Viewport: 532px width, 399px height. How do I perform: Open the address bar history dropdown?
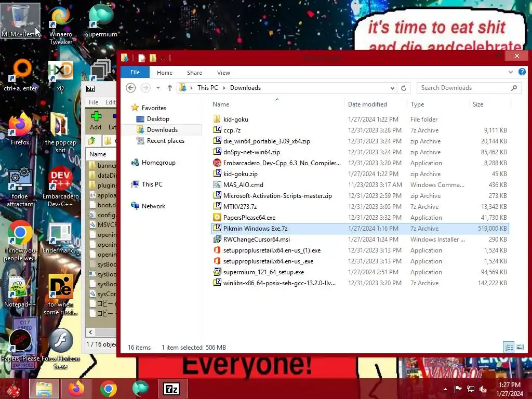click(x=392, y=88)
